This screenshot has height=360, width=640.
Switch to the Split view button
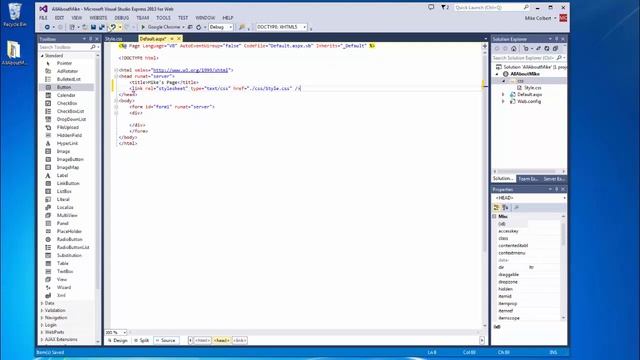142,340
